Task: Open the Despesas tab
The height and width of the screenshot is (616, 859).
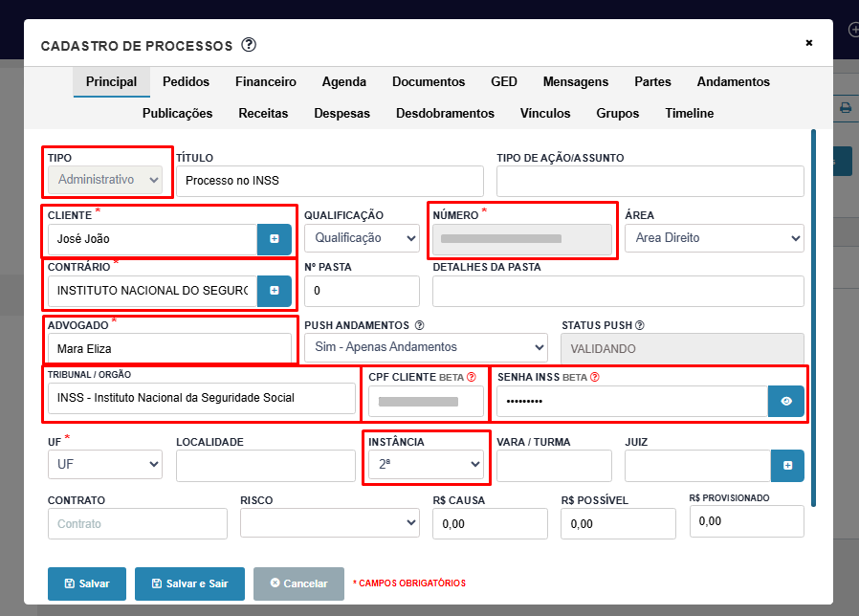Action: click(341, 114)
